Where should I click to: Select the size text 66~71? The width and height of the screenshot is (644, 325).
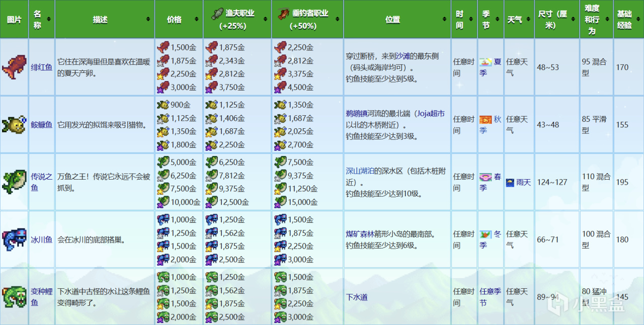pyautogui.click(x=548, y=239)
